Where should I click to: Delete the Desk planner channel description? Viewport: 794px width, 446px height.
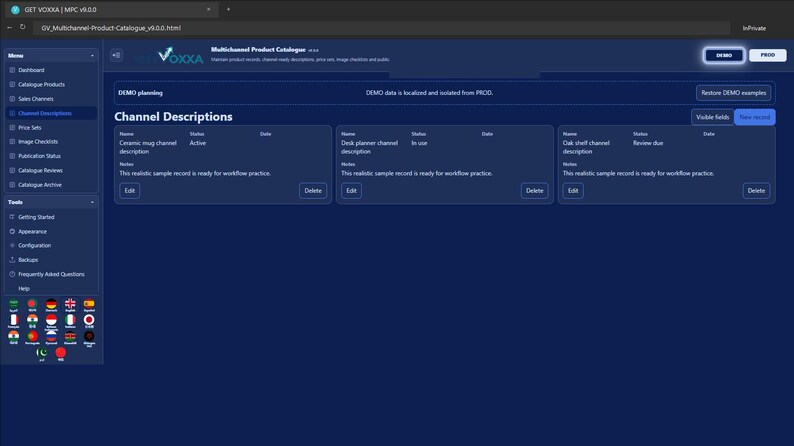tap(534, 191)
